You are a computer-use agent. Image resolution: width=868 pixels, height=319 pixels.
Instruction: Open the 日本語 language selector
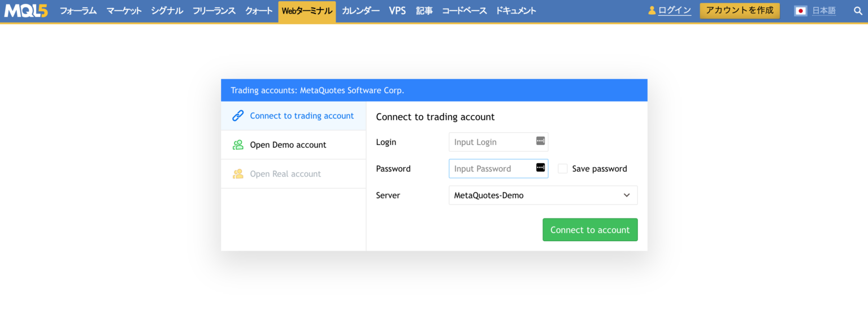pos(823,11)
